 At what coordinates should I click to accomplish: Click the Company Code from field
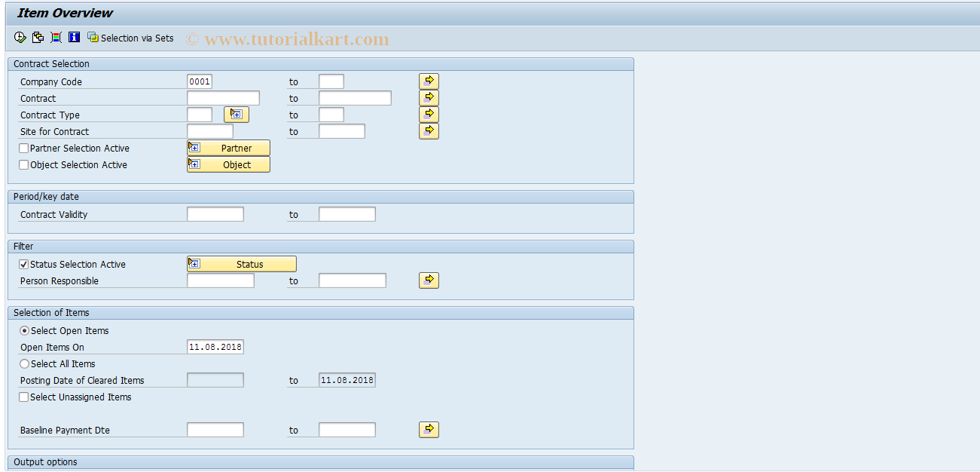200,81
